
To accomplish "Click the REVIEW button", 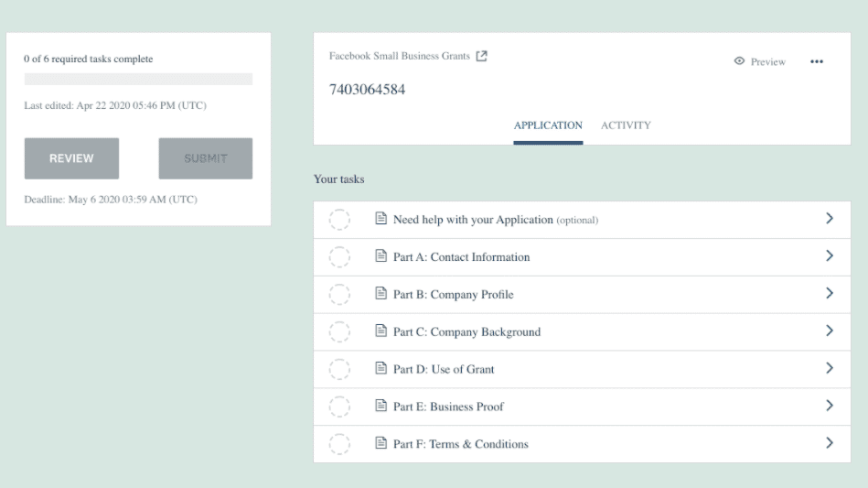I will pos(71,158).
